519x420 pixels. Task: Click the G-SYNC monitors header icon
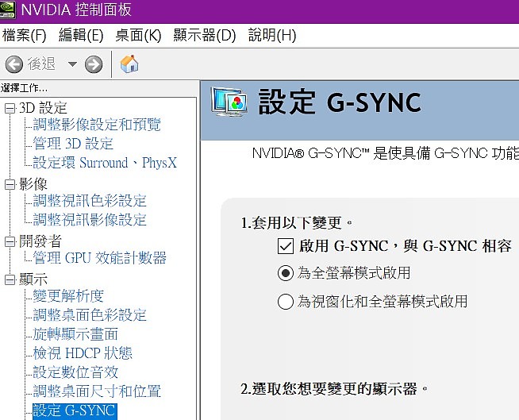[x=229, y=102]
